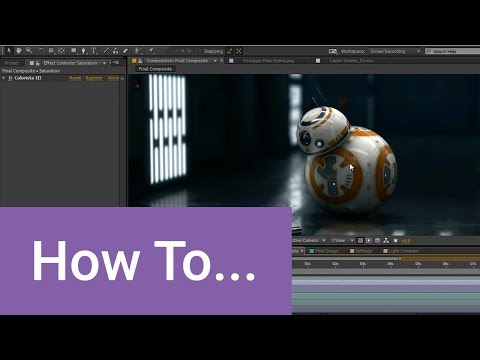
Task: Click the 01s mark on the time ruler
Action: pos(308,264)
